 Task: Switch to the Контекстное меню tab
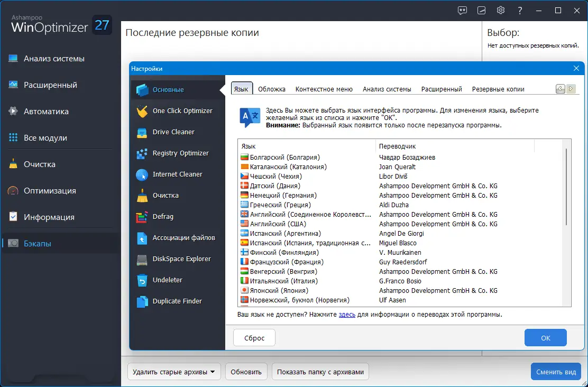[324, 89]
